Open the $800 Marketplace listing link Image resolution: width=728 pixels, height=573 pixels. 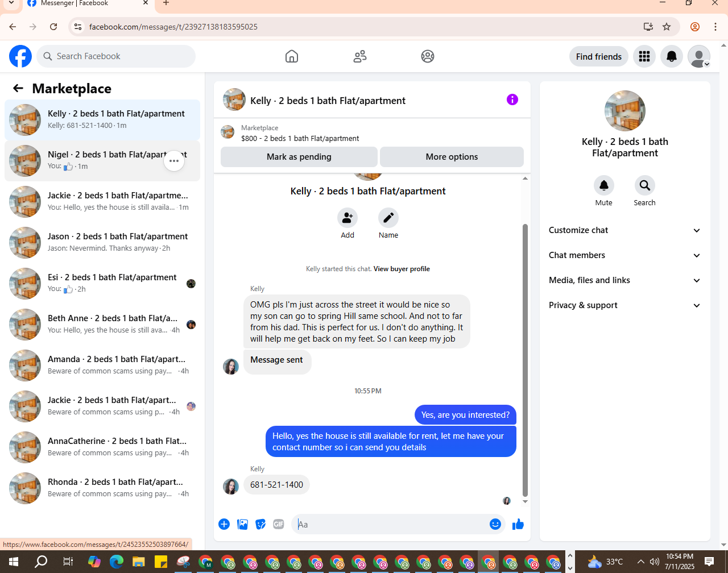[x=300, y=138]
